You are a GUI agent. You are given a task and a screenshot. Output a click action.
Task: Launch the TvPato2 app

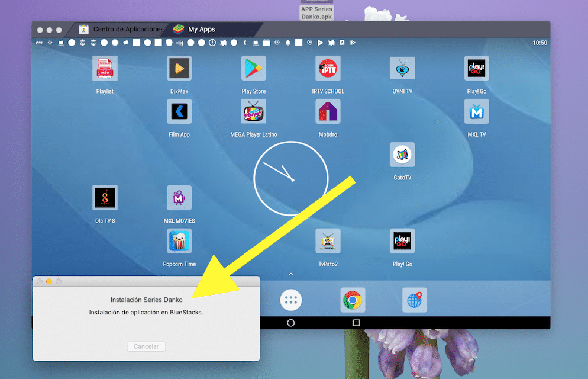(328, 242)
